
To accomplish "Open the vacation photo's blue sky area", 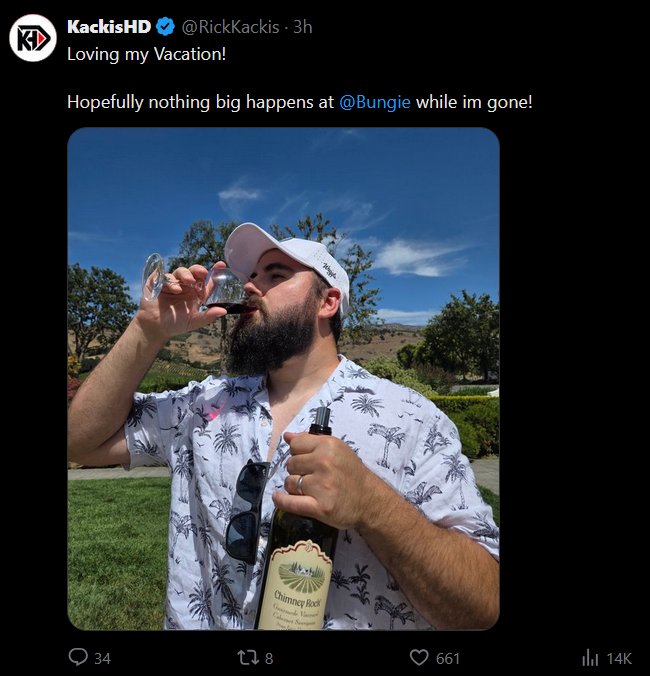I will click(x=400, y=180).
